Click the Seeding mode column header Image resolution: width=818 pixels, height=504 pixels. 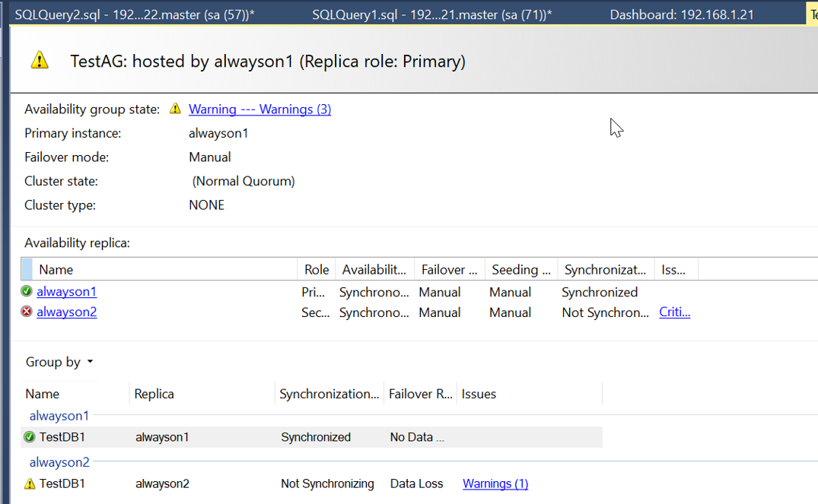(x=521, y=269)
